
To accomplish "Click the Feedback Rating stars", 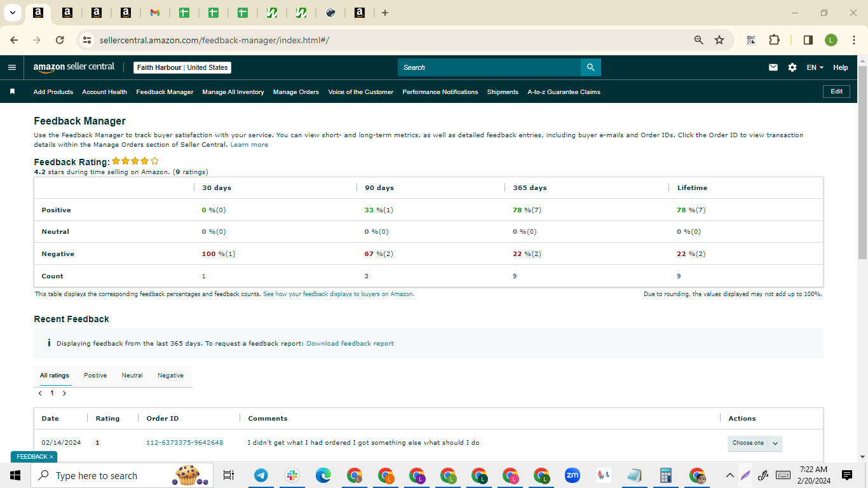I will click(x=135, y=161).
